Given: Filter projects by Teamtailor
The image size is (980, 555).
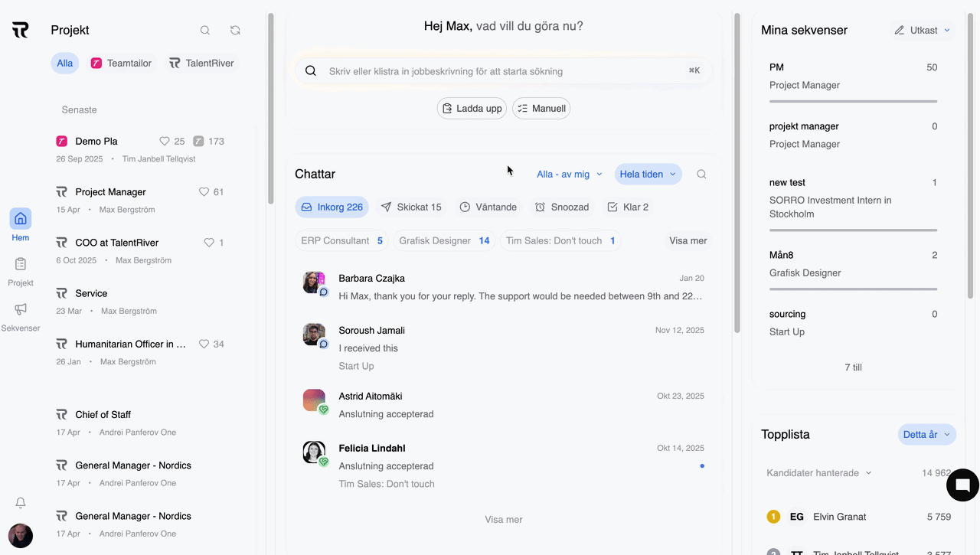Looking at the screenshot, I should (x=121, y=64).
